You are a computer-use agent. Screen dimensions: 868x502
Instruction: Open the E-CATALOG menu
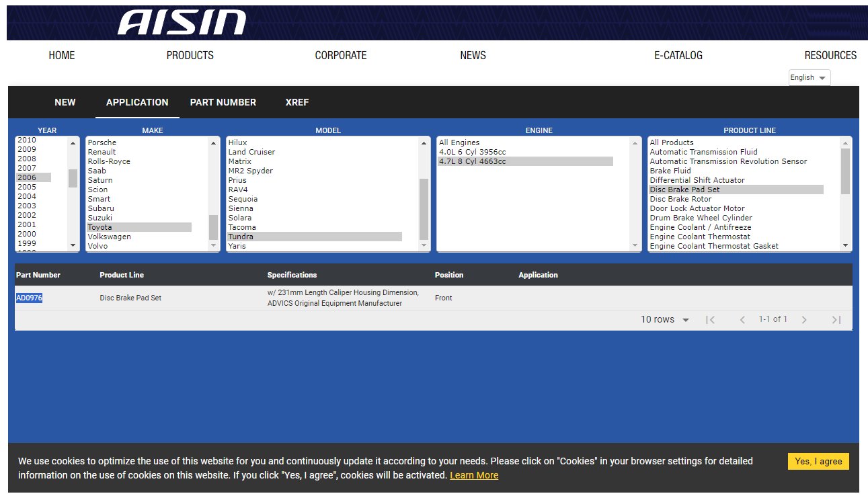[678, 56]
